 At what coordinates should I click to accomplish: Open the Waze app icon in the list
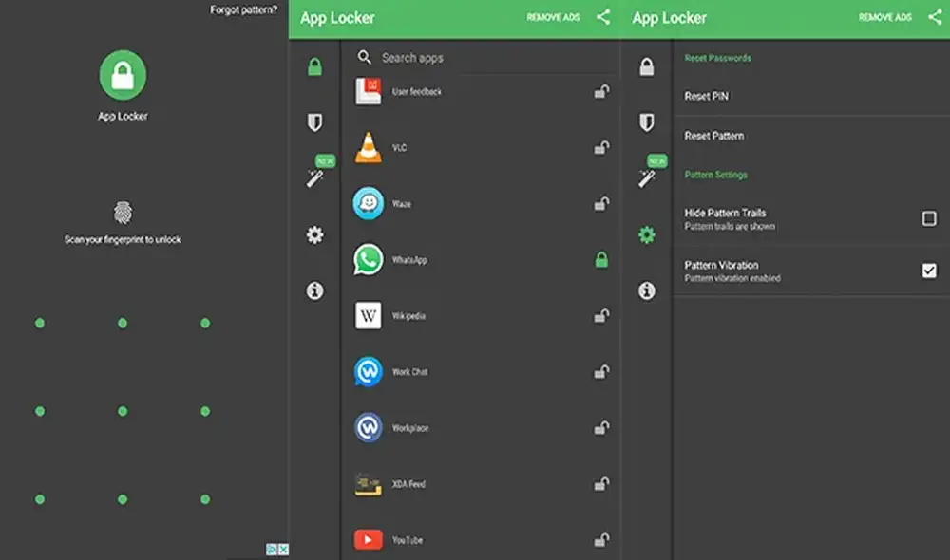367,203
